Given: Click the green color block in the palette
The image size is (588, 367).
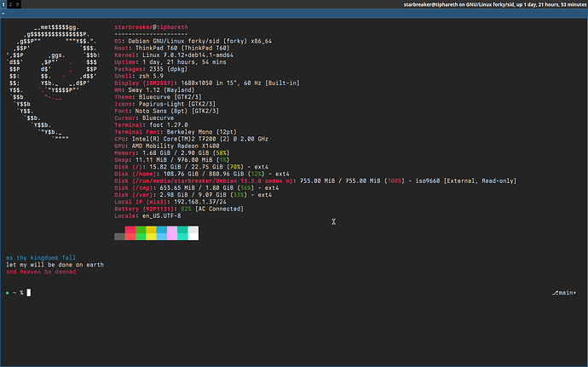Looking at the screenshot, I should 141,233.
